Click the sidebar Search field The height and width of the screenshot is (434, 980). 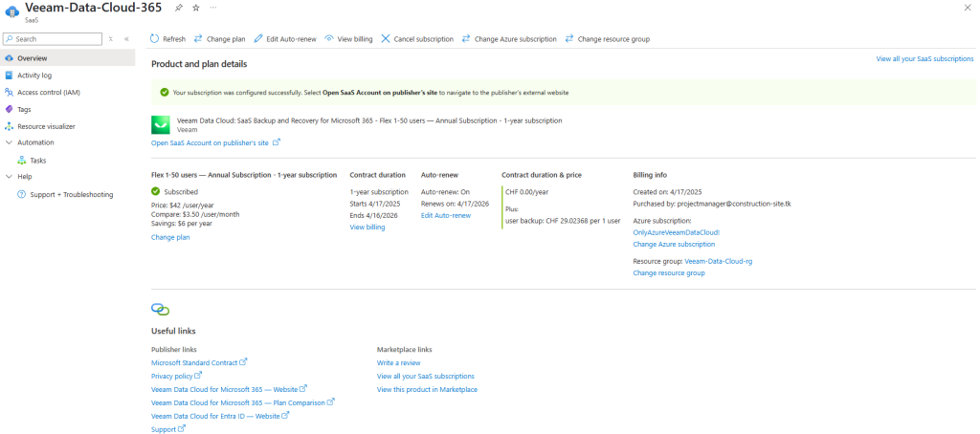(53, 39)
